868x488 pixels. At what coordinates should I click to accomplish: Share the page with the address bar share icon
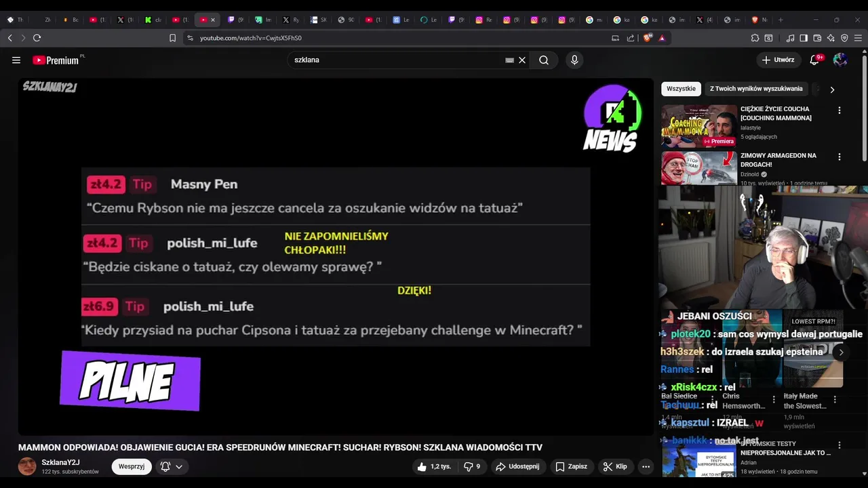coord(631,38)
